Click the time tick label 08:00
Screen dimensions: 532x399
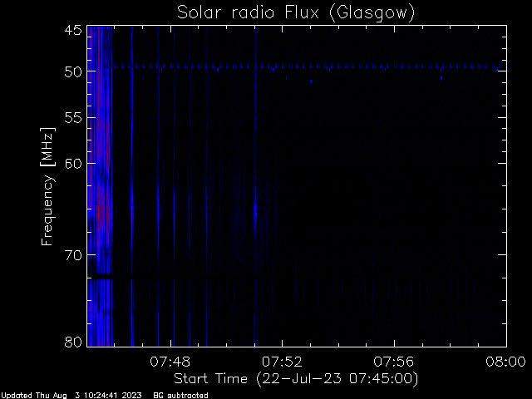coord(505,362)
